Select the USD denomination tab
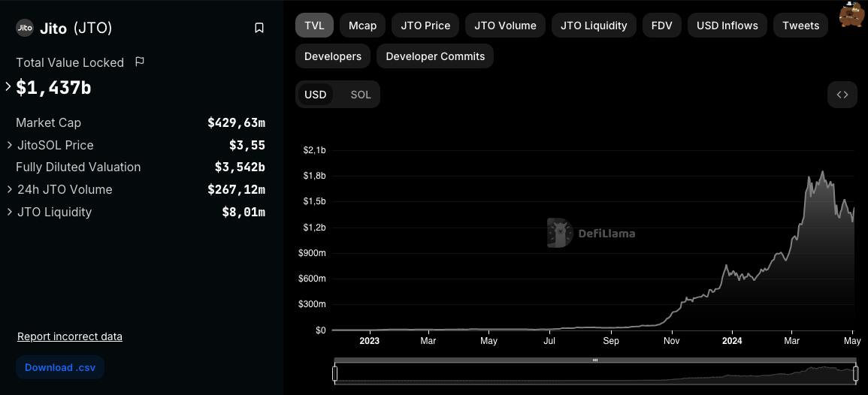The image size is (868, 395). (x=316, y=95)
